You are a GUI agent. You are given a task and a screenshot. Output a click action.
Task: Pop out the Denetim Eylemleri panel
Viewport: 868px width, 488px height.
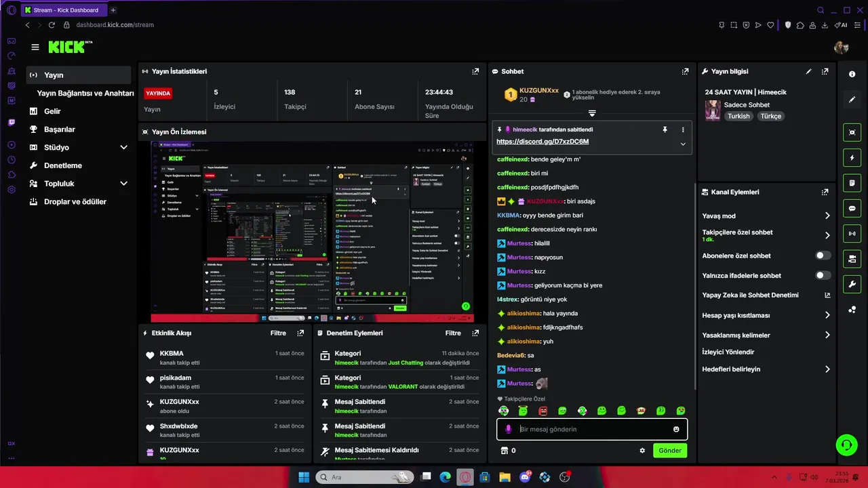(x=475, y=333)
